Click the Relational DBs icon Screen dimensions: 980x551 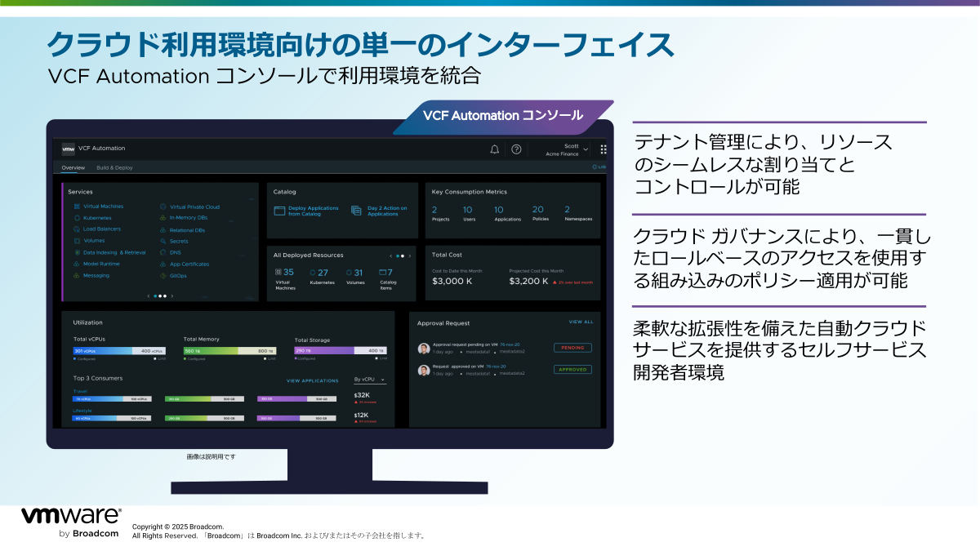(163, 230)
